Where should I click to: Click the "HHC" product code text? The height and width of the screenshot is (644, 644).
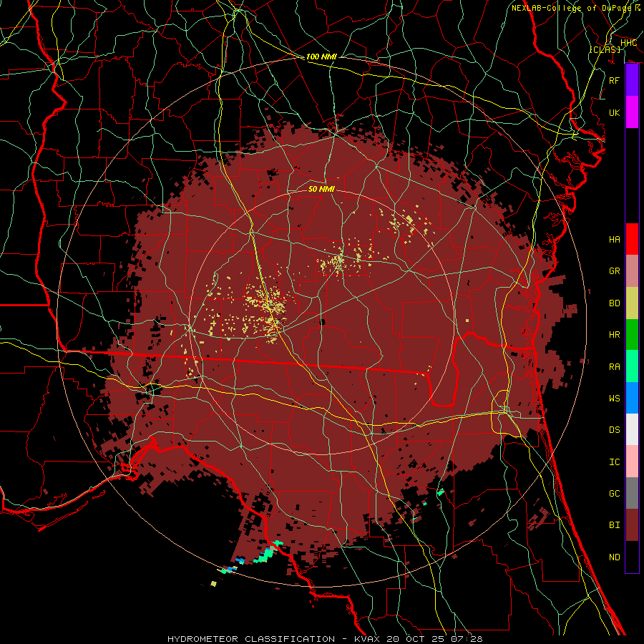628,43
